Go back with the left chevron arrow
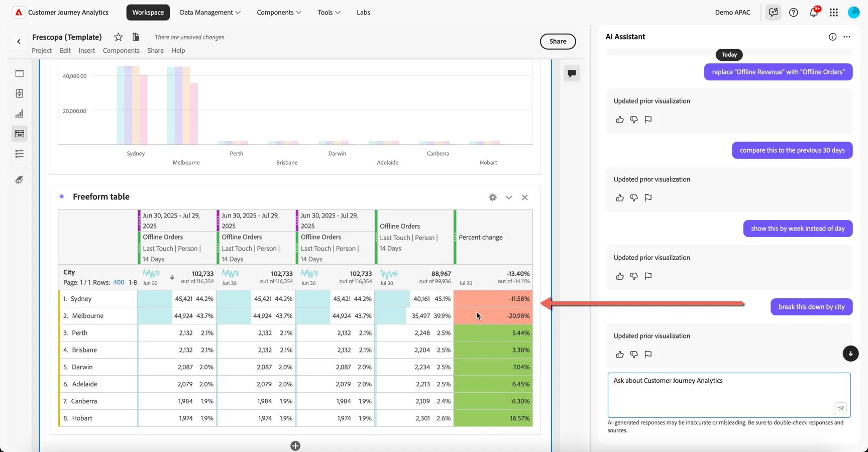Screen dimensions: 868x452 point(19,42)
